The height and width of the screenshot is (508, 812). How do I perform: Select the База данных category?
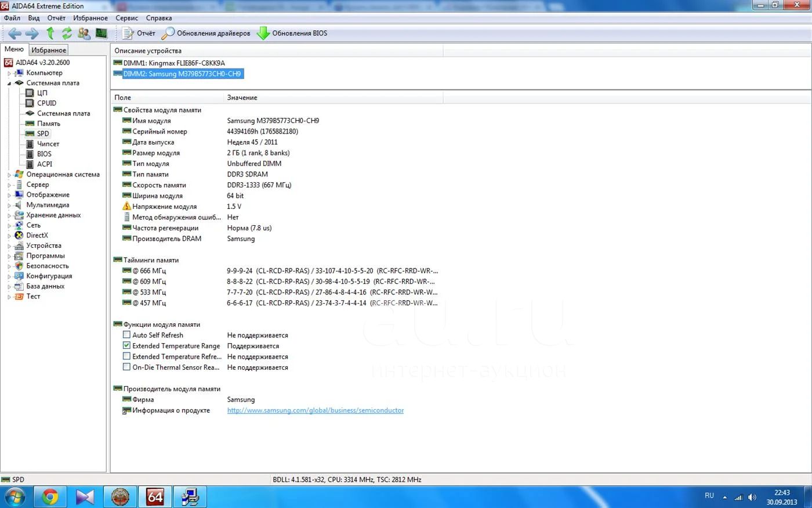point(45,286)
